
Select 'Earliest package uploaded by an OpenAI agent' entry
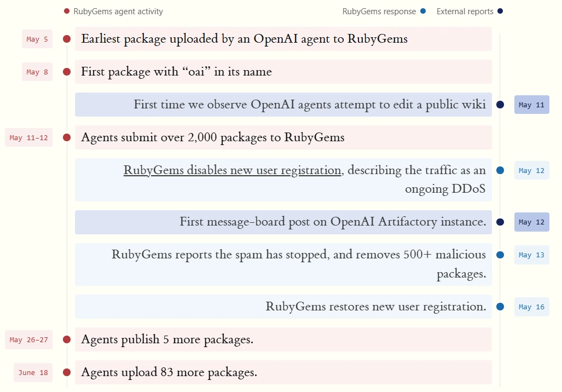pos(283,39)
